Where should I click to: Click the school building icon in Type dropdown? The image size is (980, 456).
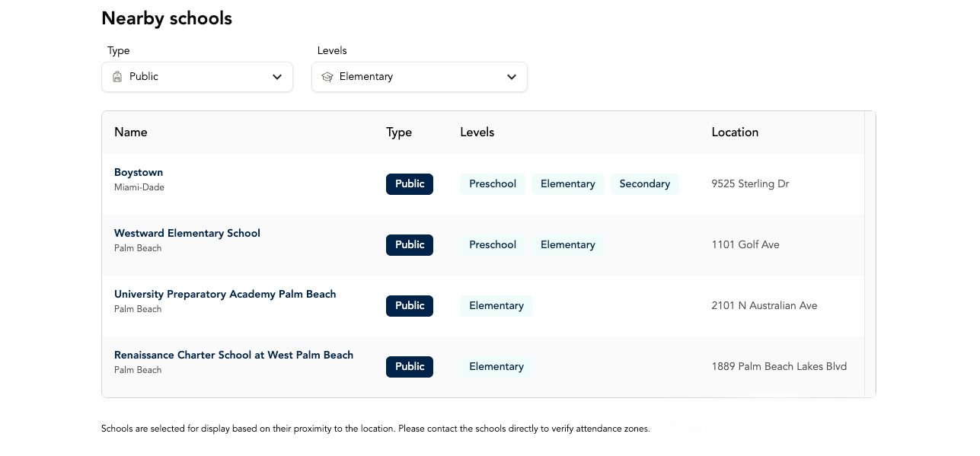click(117, 77)
